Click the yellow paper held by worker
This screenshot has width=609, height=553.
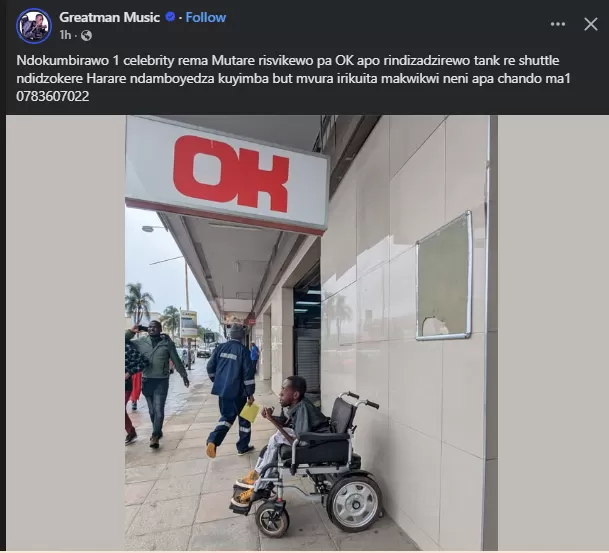[x=250, y=412]
